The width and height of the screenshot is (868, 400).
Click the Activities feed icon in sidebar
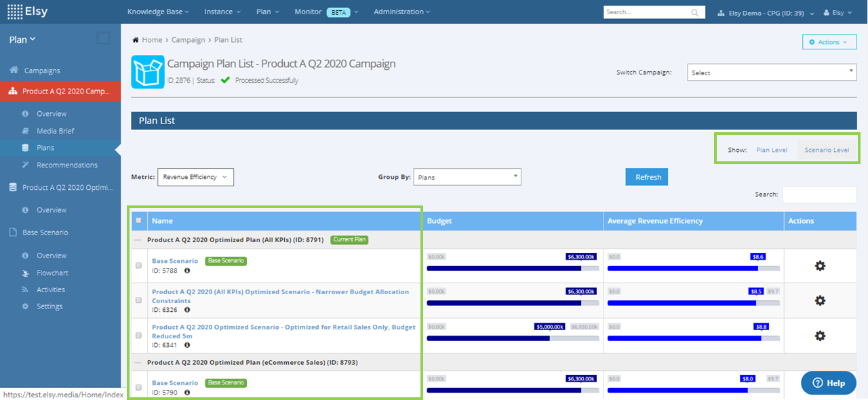pyautogui.click(x=26, y=289)
